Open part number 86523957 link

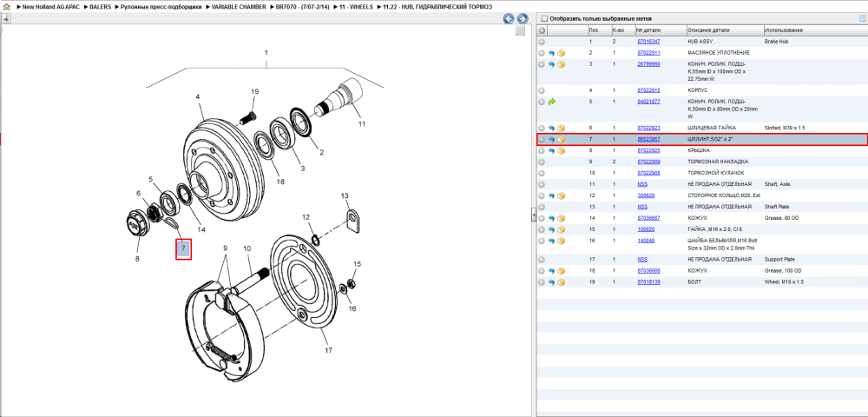point(648,140)
